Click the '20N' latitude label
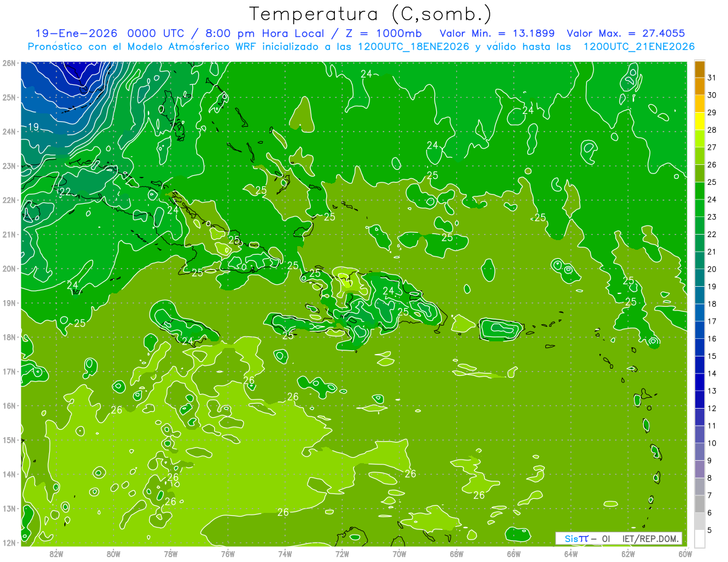 pyautogui.click(x=8, y=269)
